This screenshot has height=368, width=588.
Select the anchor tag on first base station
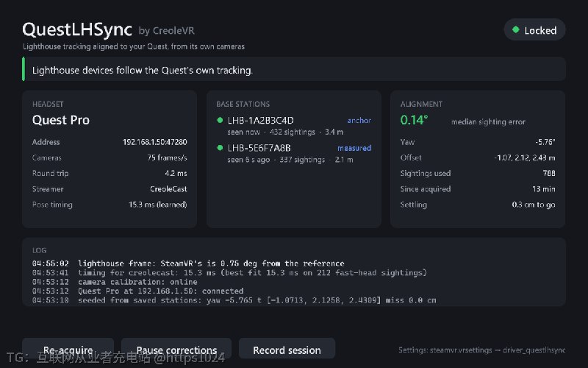[x=359, y=121]
